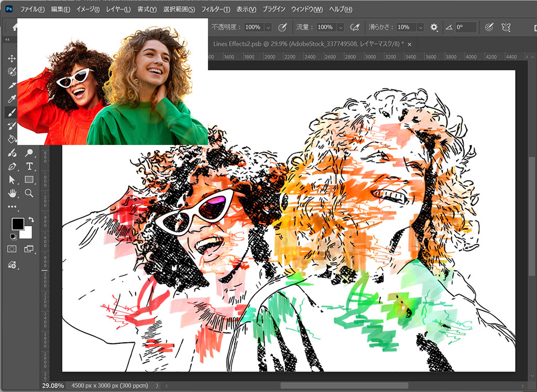Select the Hand tool
This screenshot has height=392, width=537.
pos(12,193)
